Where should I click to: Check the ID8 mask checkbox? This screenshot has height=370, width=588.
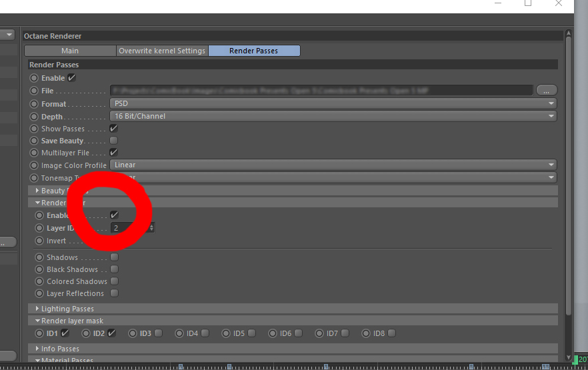pos(391,333)
